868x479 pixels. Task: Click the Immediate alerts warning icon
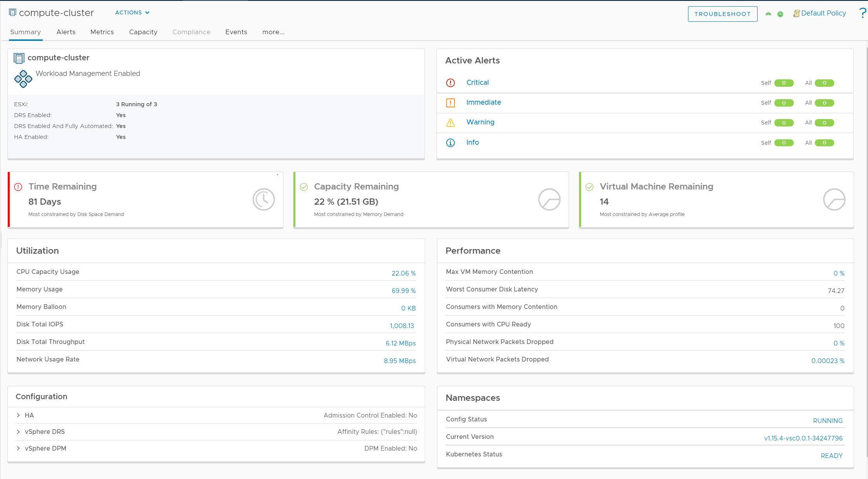(450, 103)
